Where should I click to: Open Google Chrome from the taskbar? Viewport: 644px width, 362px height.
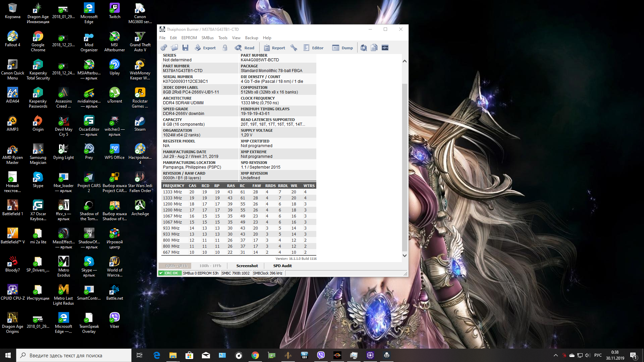click(x=255, y=355)
